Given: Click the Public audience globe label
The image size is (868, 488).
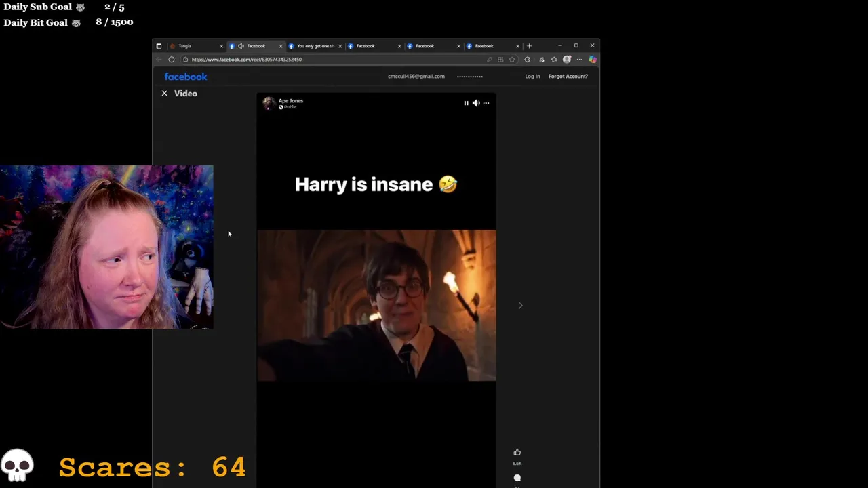Looking at the screenshot, I should click(288, 107).
